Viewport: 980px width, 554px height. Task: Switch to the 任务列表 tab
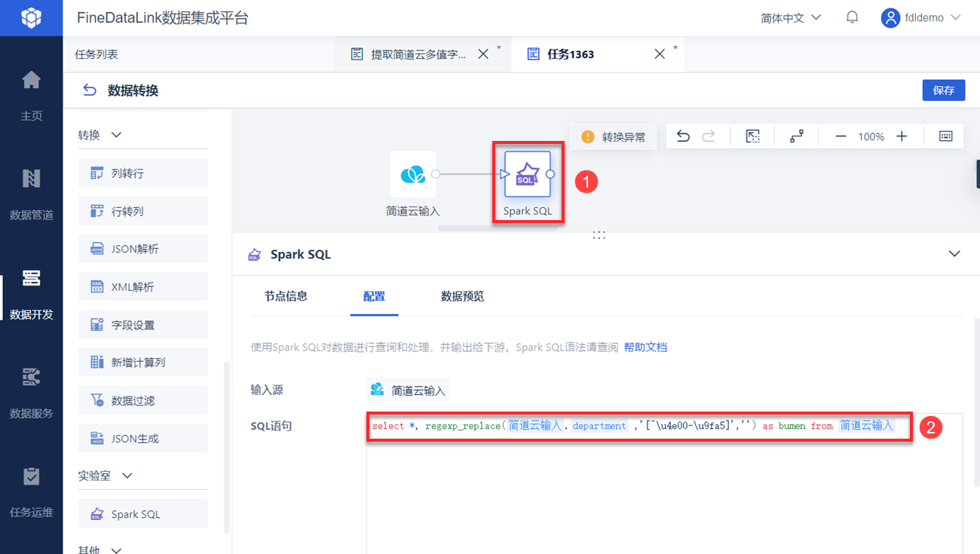click(x=96, y=54)
